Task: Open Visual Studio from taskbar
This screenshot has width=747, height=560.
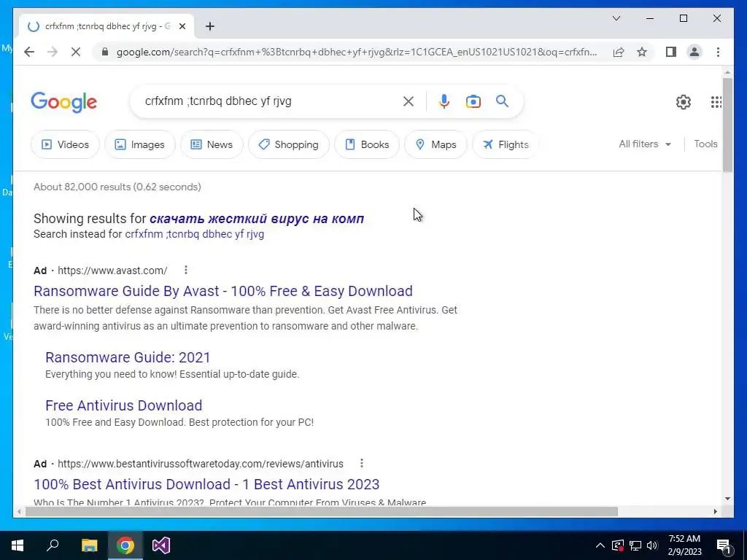Action: pyautogui.click(x=161, y=545)
